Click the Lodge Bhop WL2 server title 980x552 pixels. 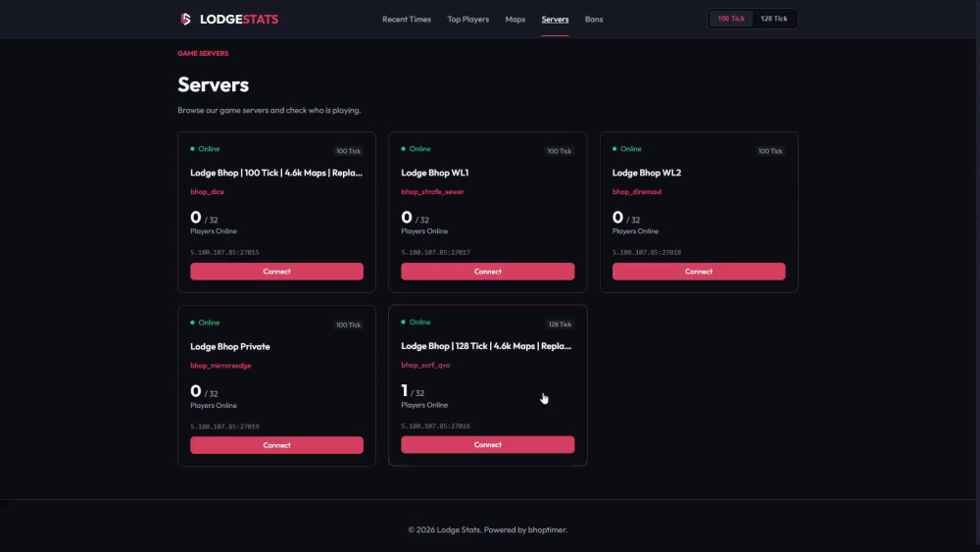(647, 173)
